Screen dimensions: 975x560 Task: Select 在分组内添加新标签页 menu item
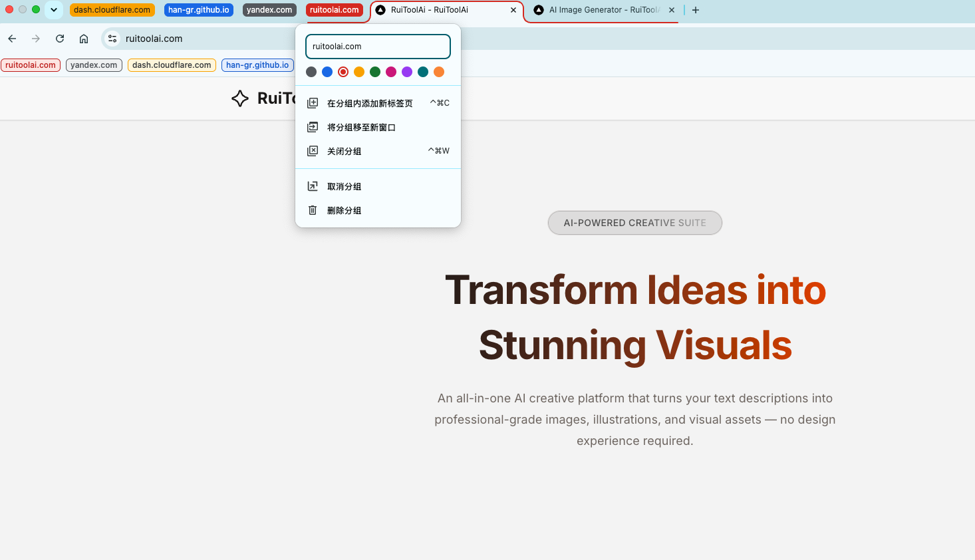[x=378, y=103]
